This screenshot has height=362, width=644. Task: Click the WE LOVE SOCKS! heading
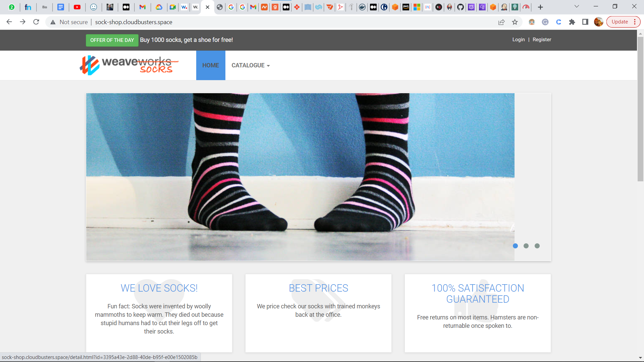click(159, 288)
